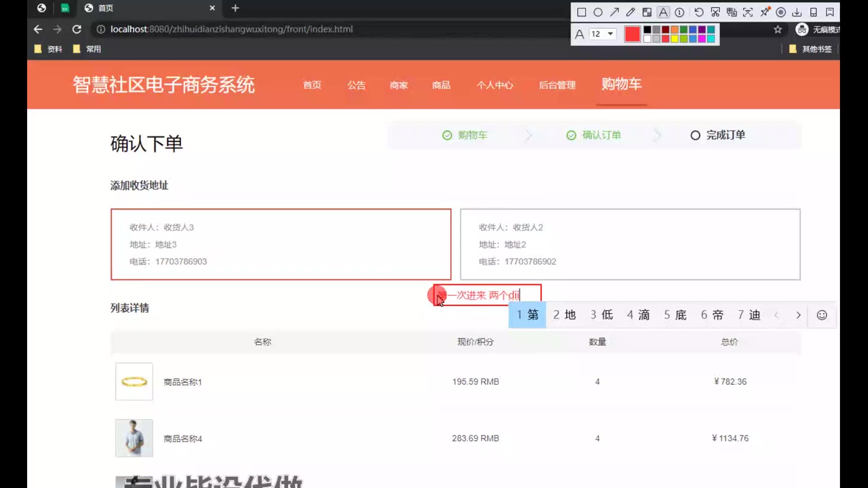This screenshot has height=488, width=868.
Task: Show next IME candidate page
Action: click(x=798, y=315)
